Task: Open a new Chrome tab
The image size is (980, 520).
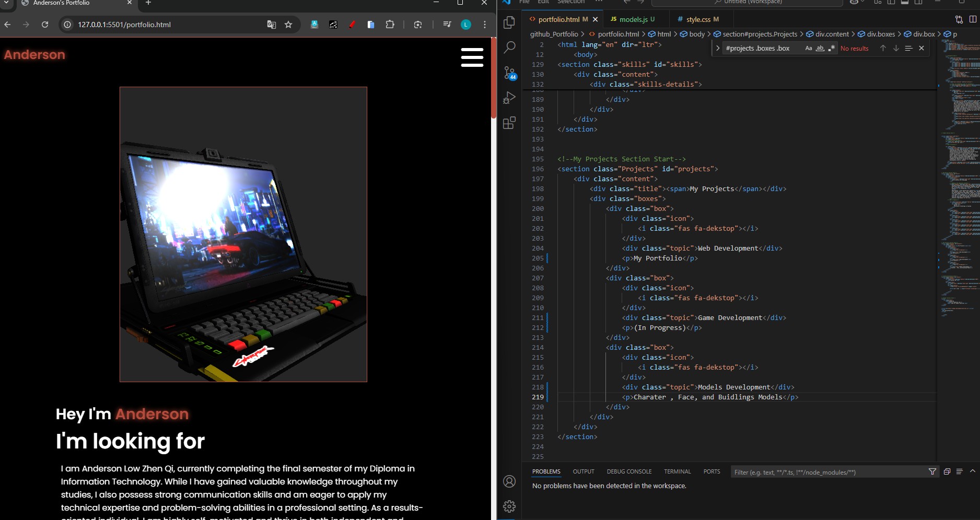Action: (x=148, y=3)
